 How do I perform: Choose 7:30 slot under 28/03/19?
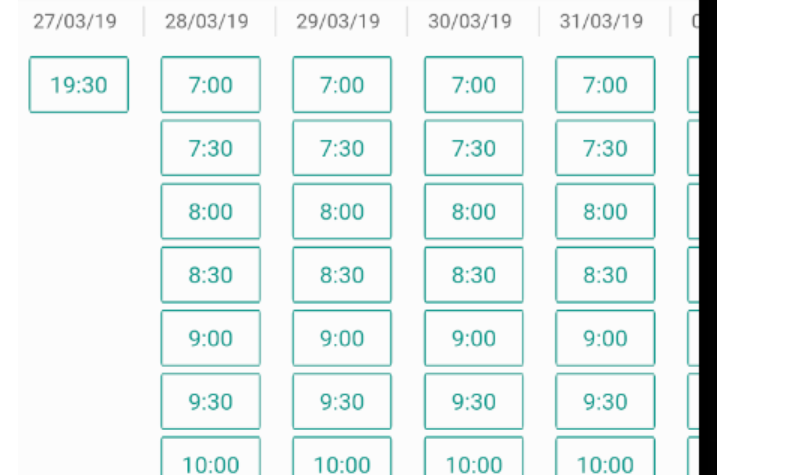pos(210,148)
